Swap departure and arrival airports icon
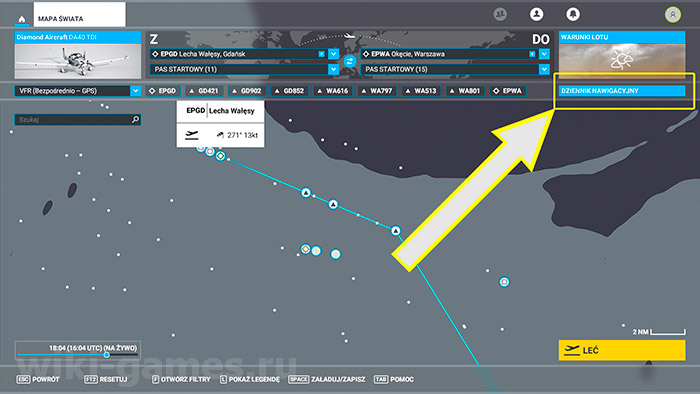 pyautogui.click(x=350, y=61)
